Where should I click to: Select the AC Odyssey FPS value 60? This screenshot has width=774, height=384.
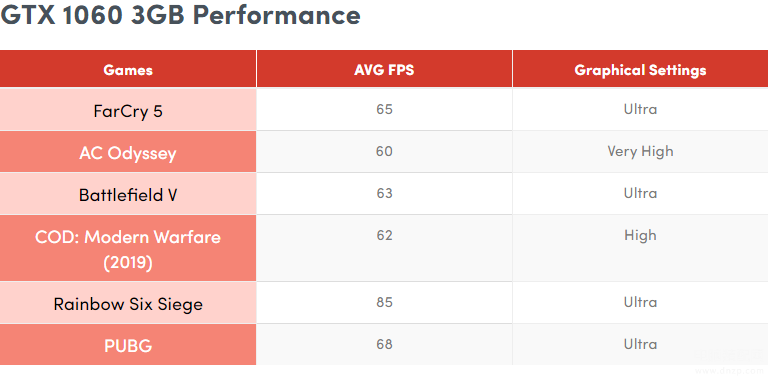tap(384, 151)
